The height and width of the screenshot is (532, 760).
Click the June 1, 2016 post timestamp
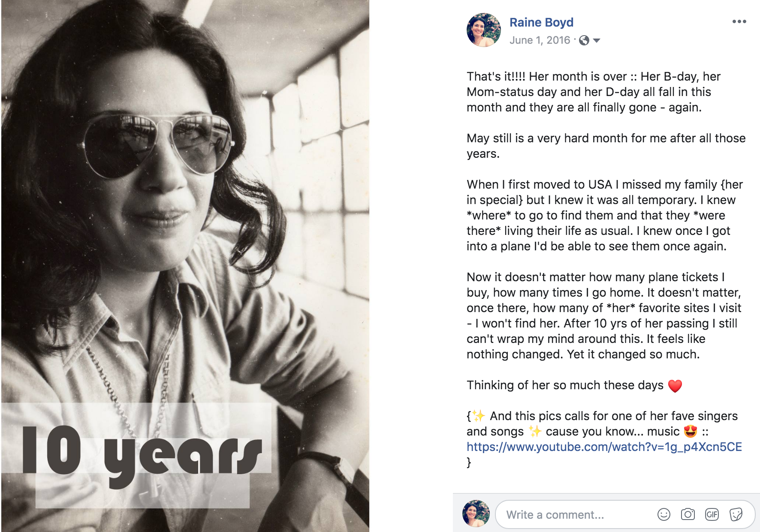tap(540, 40)
